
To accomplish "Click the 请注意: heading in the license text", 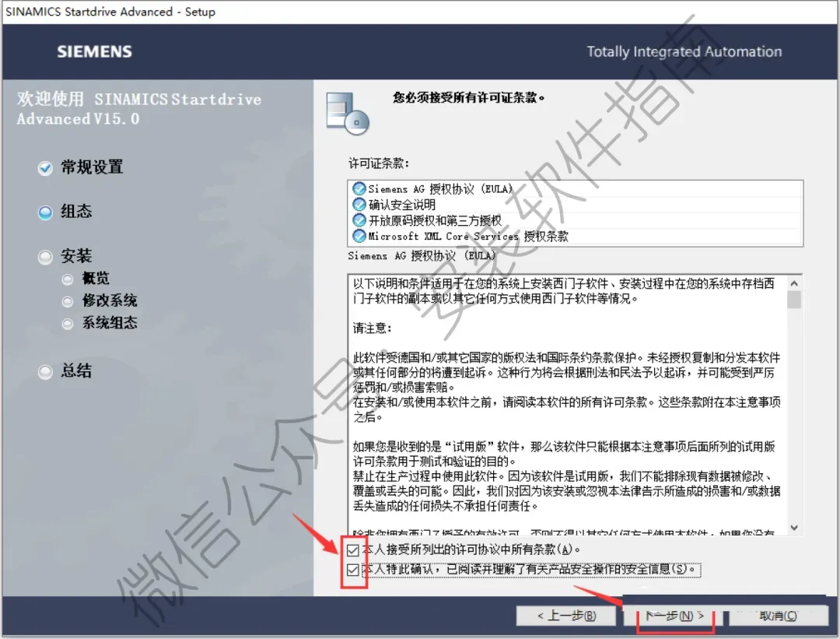I will click(x=373, y=328).
